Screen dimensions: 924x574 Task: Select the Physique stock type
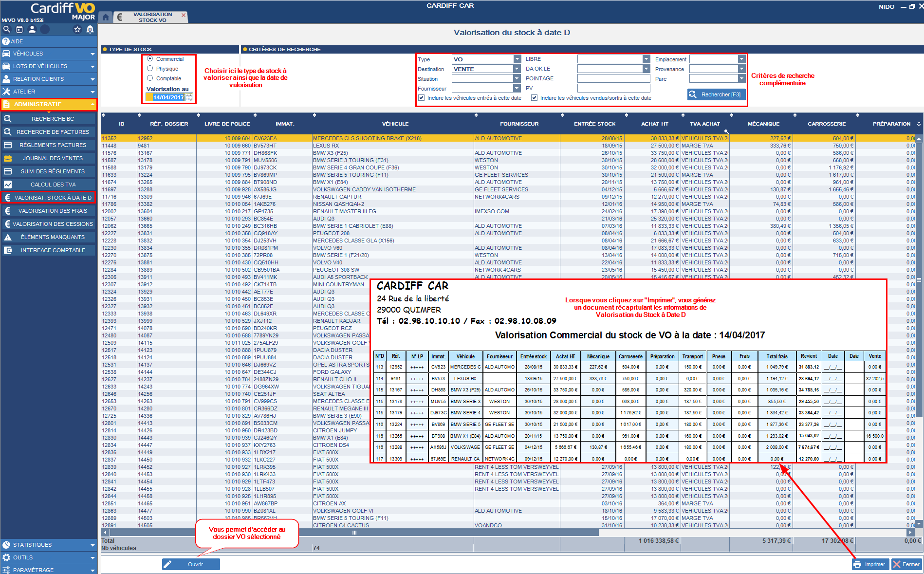(150, 69)
